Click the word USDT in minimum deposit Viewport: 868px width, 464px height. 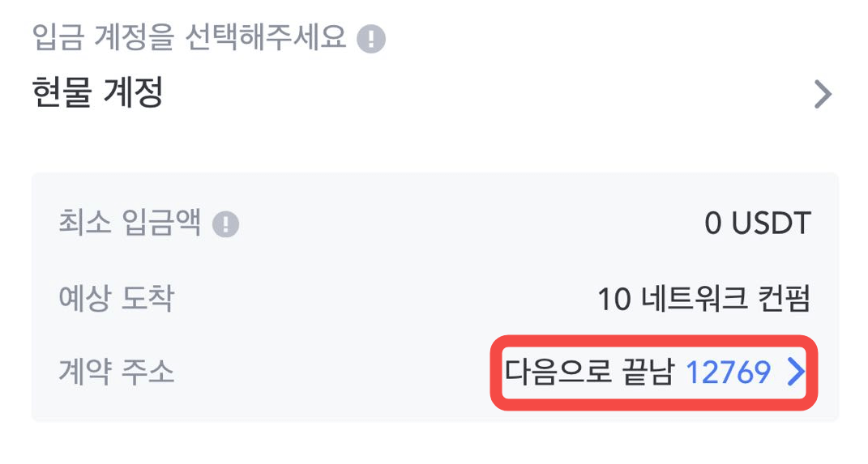coord(771,223)
